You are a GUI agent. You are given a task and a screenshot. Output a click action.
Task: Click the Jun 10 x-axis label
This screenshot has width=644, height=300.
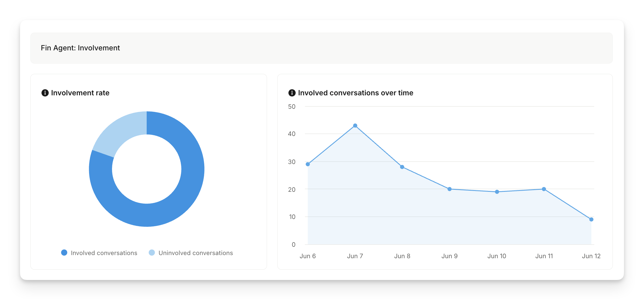point(497,256)
